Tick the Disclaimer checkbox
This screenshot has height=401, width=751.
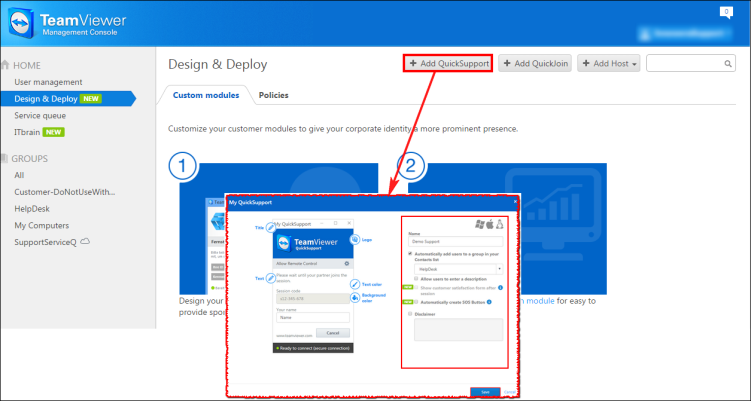(410, 314)
